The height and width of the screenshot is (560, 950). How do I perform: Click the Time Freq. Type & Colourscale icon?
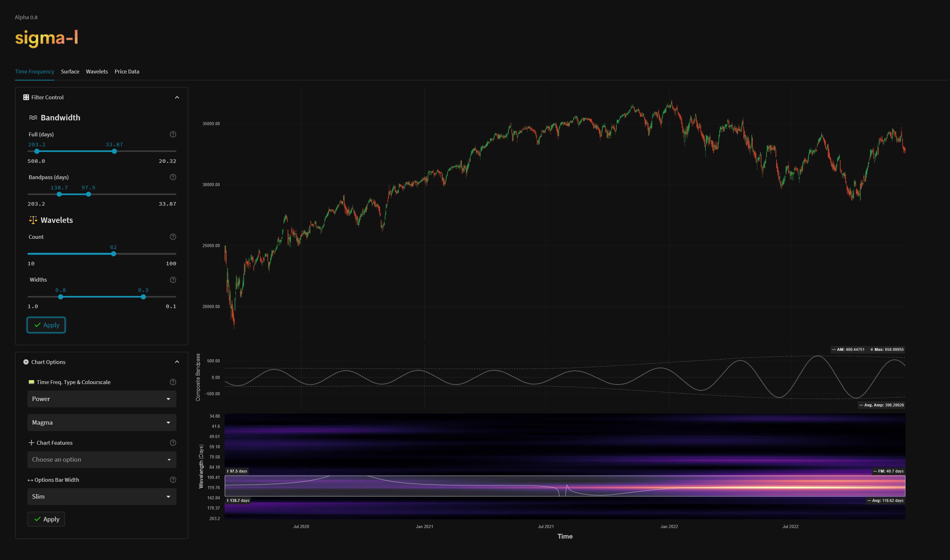tap(31, 382)
